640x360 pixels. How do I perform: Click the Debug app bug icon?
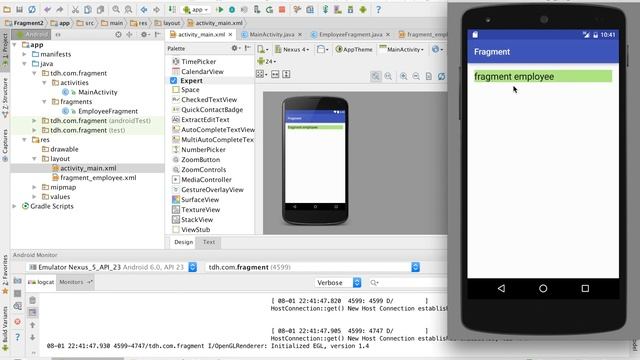click(x=232, y=9)
